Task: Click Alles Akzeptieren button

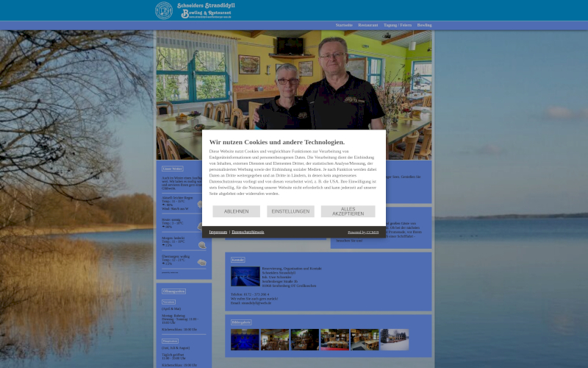Action: coord(348,211)
